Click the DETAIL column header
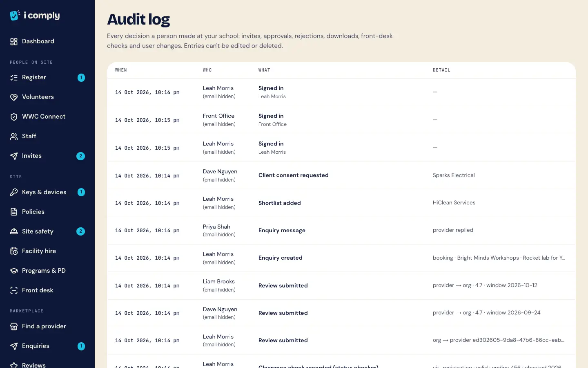This screenshot has width=588, height=368. coord(441,70)
